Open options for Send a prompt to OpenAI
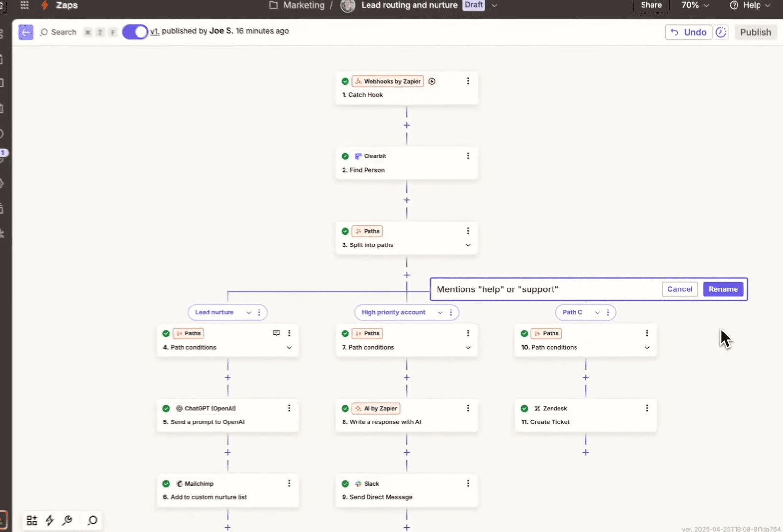 [x=289, y=408]
